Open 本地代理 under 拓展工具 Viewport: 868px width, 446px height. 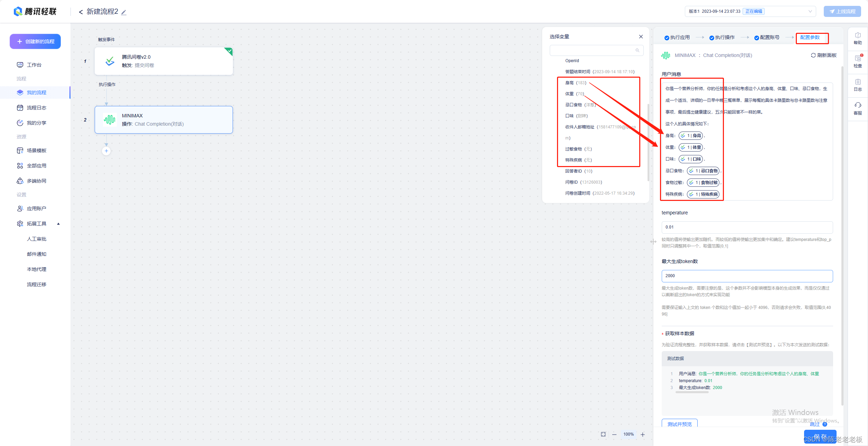pyautogui.click(x=37, y=269)
